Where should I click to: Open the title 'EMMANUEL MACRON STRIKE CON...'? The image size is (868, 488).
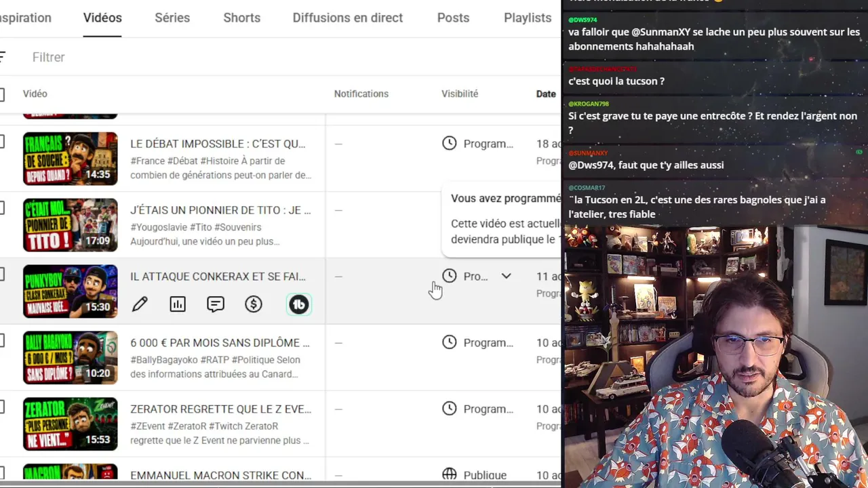point(221,476)
